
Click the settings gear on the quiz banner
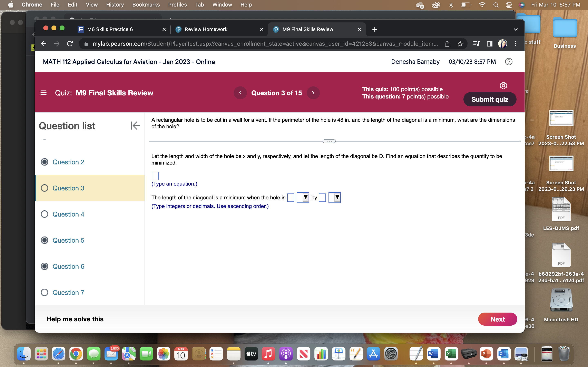point(503,85)
